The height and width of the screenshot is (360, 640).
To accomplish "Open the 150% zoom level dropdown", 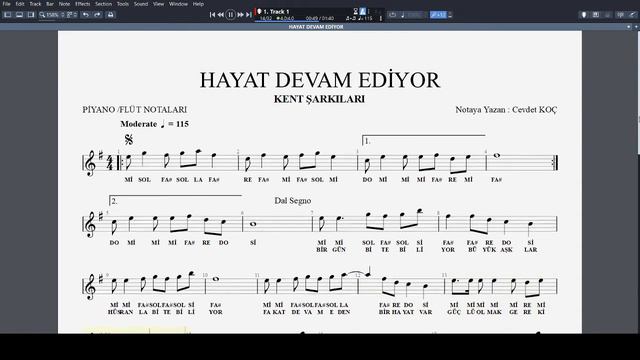I will [x=55, y=15].
